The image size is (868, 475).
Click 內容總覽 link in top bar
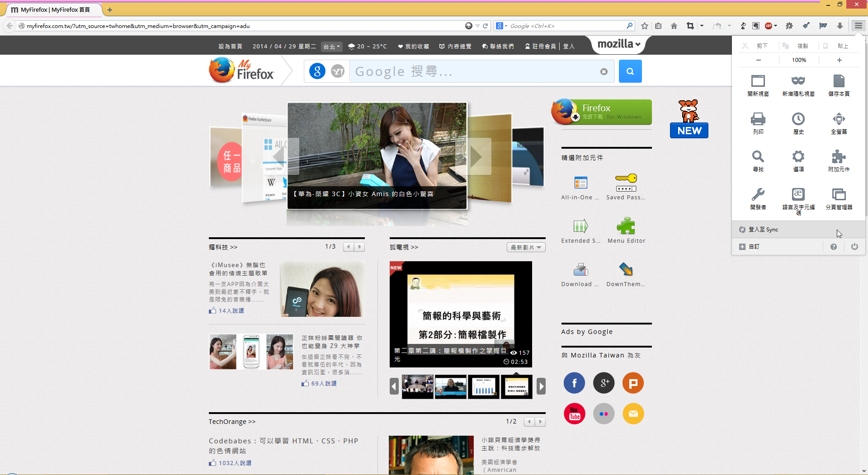click(x=455, y=47)
